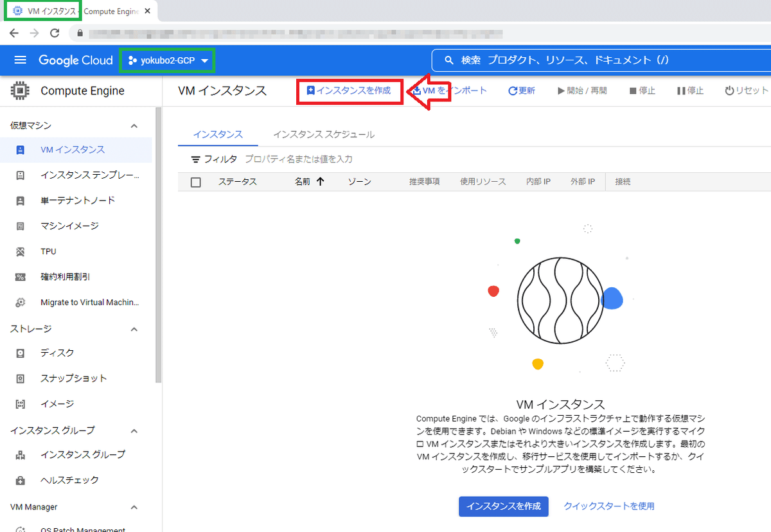This screenshot has height=532, width=771.
Task: Click the blue インスタンスを作成 button
Action: [504, 506]
